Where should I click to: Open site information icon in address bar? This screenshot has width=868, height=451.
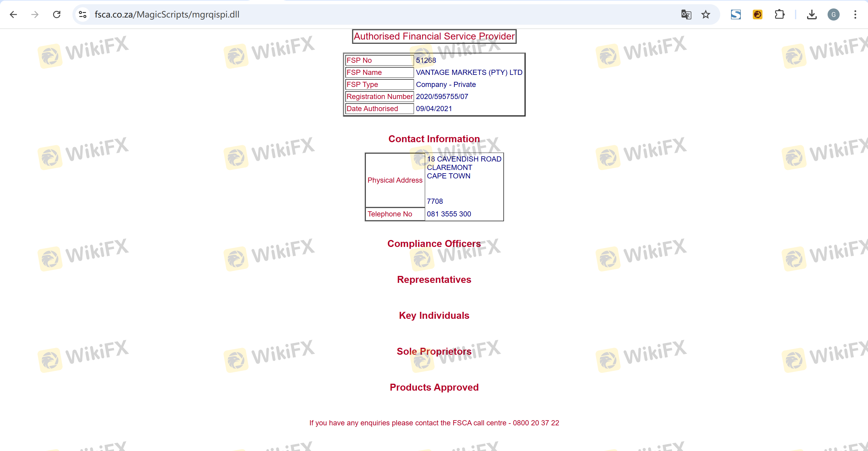pyautogui.click(x=83, y=14)
